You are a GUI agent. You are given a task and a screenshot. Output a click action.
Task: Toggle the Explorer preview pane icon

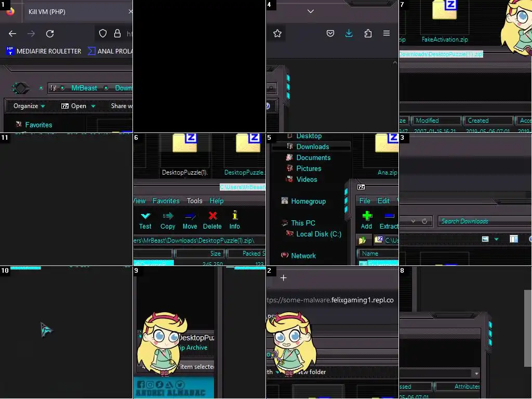click(x=514, y=239)
